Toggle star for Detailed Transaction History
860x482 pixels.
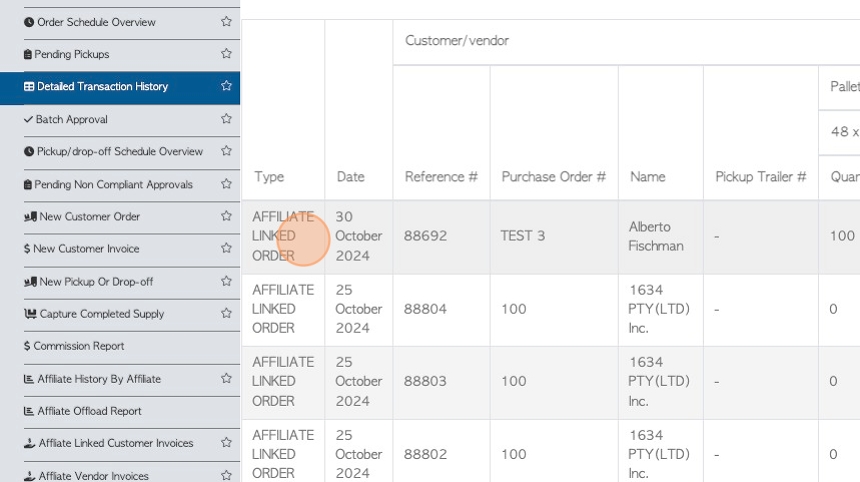pyautogui.click(x=226, y=86)
